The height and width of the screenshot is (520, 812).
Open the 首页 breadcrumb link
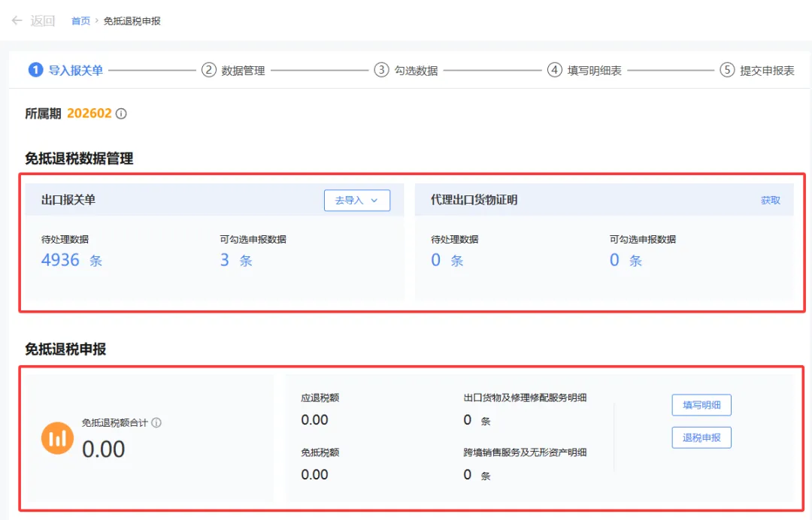[x=80, y=20]
